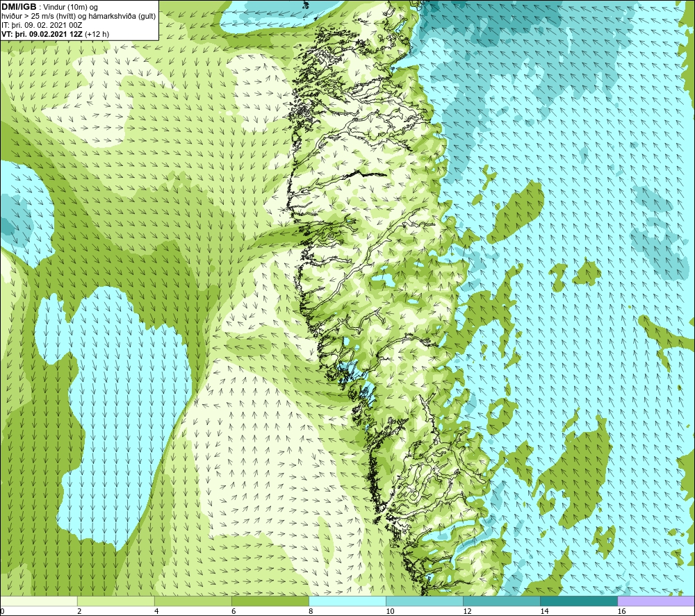Screen dimensions: 695x616
Task: Click the scale label "4"
Action: click(156, 612)
